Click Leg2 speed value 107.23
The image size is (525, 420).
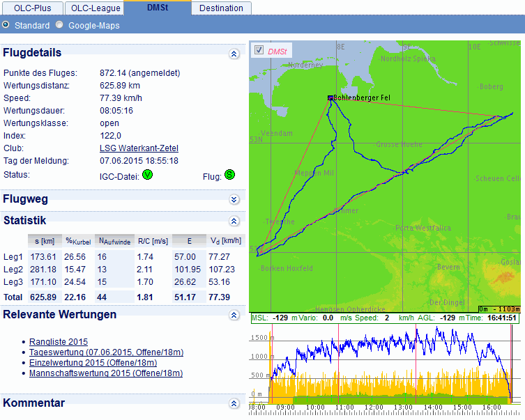pyautogui.click(x=222, y=269)
